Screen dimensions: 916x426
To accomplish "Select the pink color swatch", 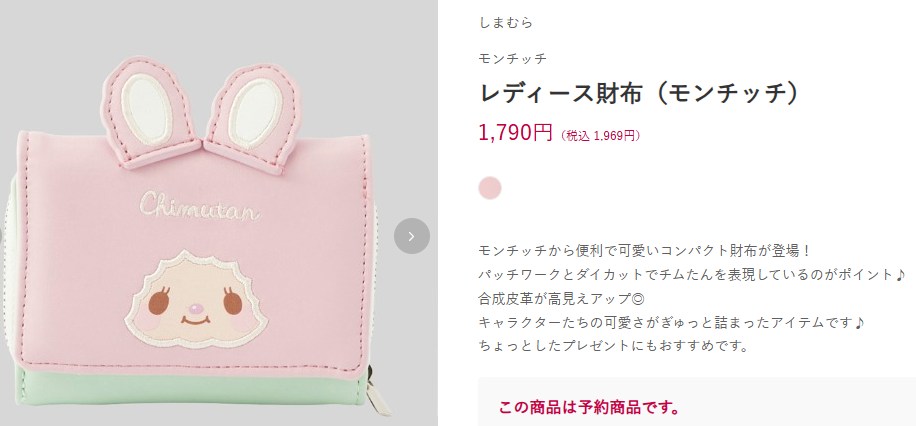I will (490, 188).
